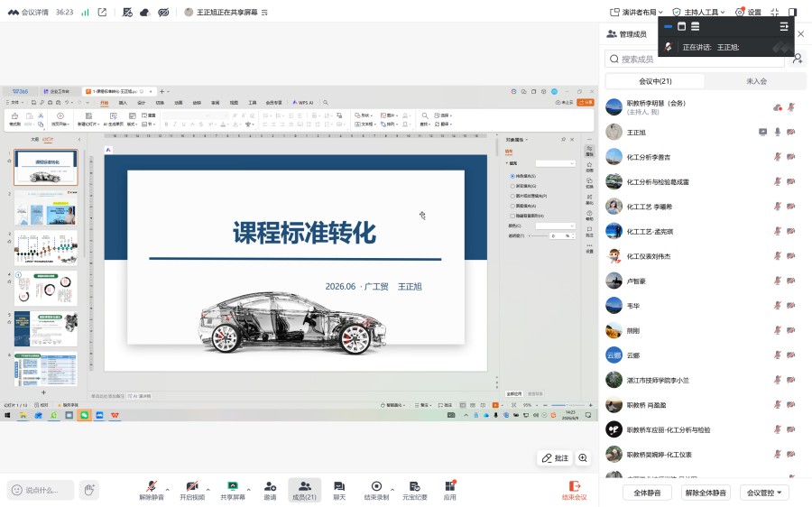Toggle camera status for 韦华
Viewport: 812px width, 507px height.
790,306
